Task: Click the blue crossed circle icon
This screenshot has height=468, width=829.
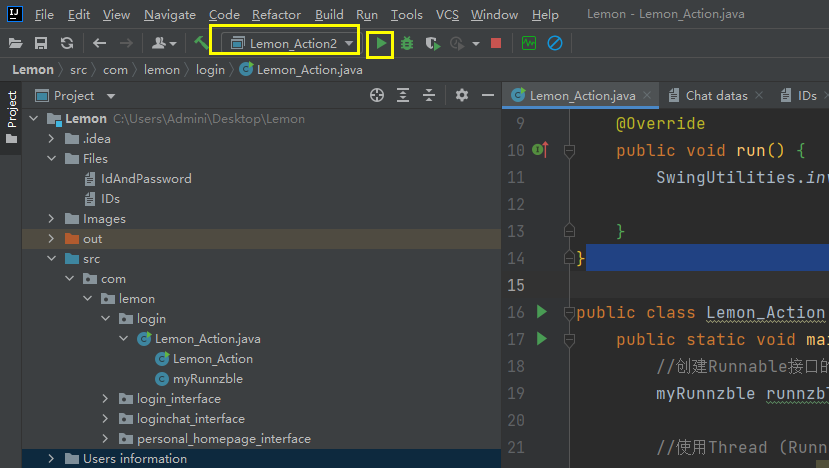Action: 555,43
